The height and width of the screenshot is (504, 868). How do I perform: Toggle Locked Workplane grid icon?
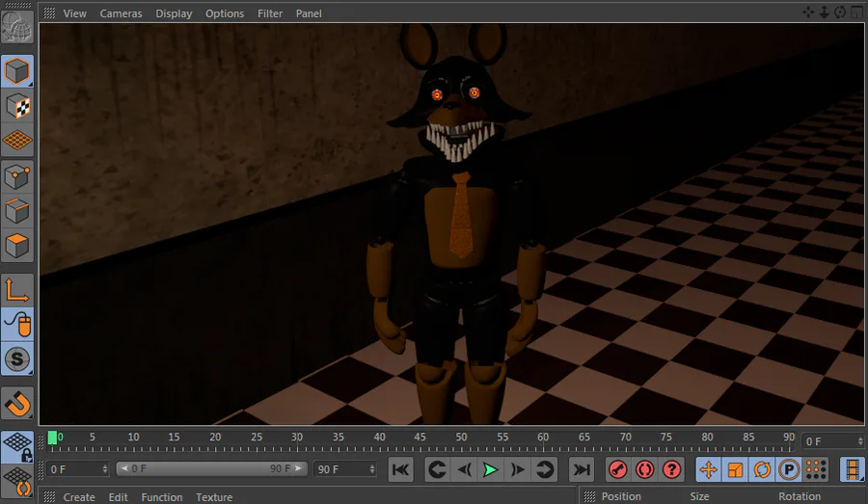point(17,447)
